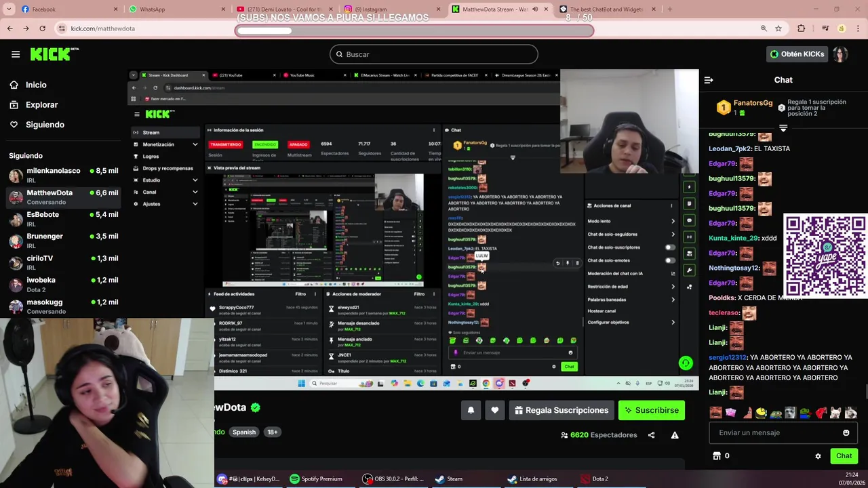Click username sergio12312 in chat
Viewport: 868px width, 488px height.
(728, 357)
